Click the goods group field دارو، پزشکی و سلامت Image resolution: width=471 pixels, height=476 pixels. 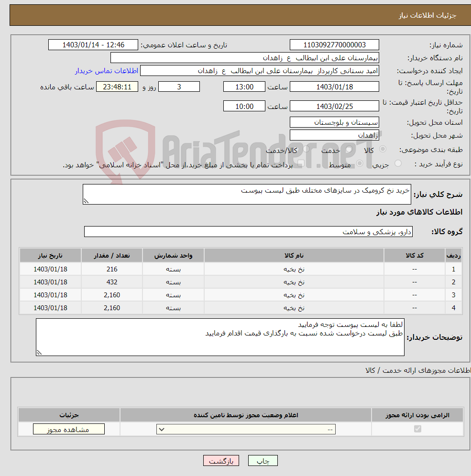248,231
